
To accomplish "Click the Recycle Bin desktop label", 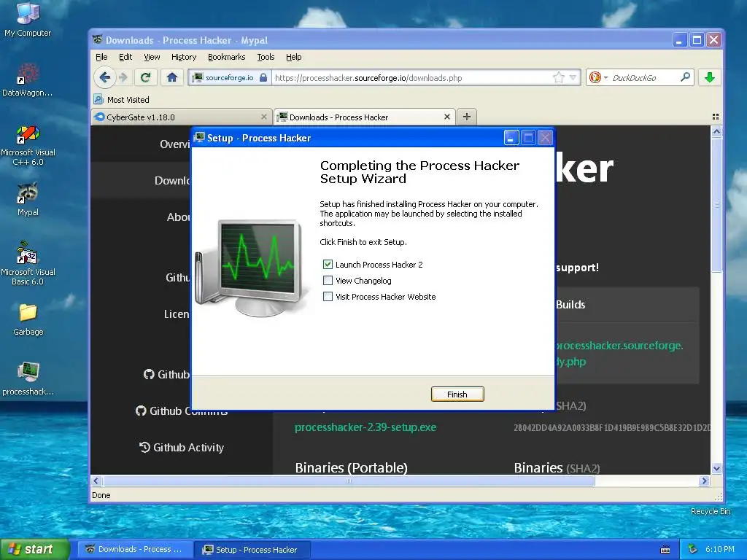I will click(x=711, y=511).
